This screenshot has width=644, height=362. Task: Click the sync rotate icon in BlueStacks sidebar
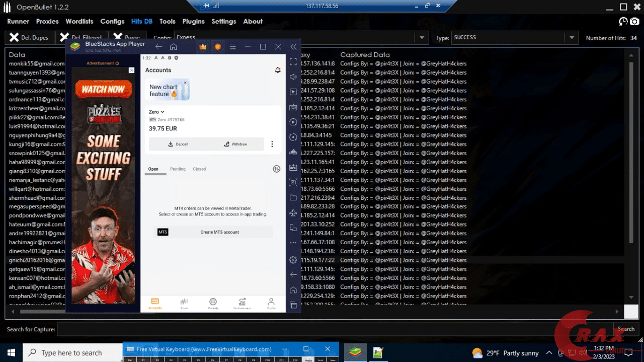click(x=293, y=137)
